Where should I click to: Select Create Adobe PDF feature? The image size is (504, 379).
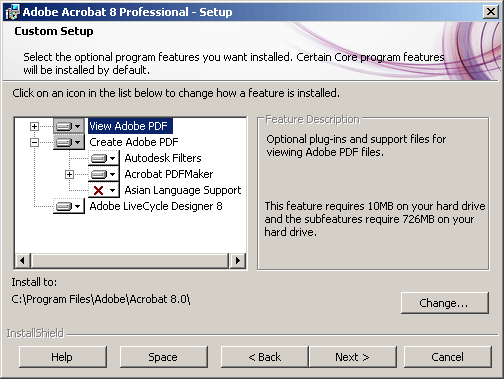[x=134, y=142]
